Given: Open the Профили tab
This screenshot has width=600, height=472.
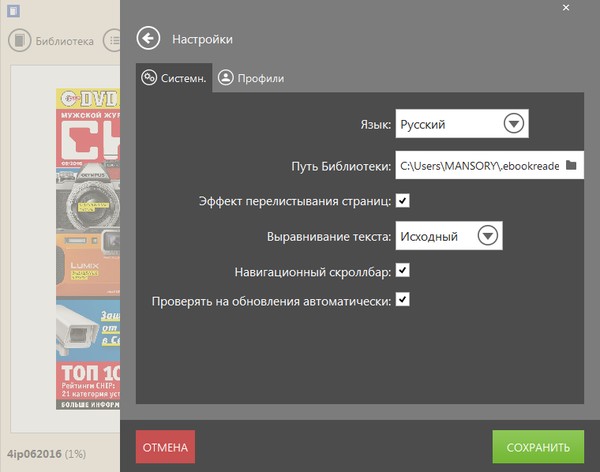Looking at the screenshot, I should click(x=251, y=78).
